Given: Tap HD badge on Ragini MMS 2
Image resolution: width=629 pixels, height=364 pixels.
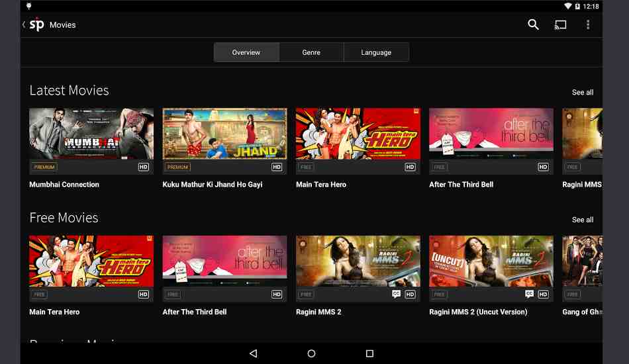Looking at the screenshot, I should pyautogui.click(x=410, y=295).
